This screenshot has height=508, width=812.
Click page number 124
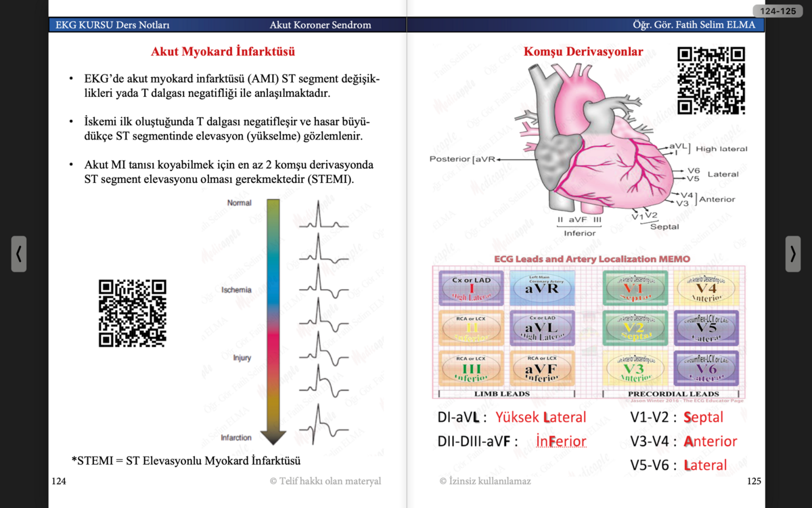click(x=59, y=481)
